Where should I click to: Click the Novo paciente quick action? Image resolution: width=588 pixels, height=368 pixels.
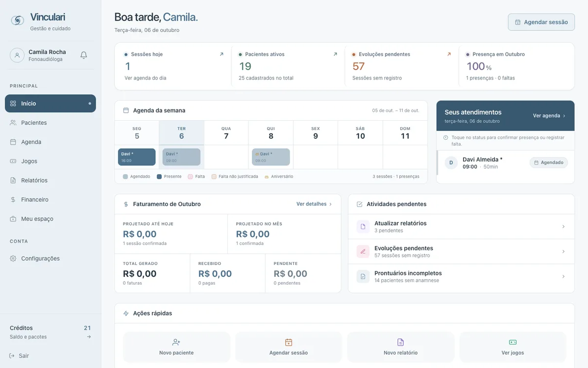[x=176, y=347]
